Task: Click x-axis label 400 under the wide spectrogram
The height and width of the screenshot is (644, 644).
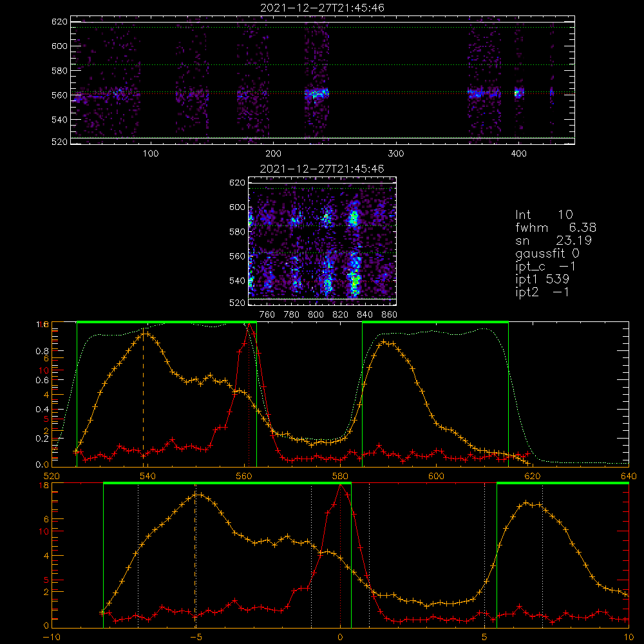Action: coord(518,154)
